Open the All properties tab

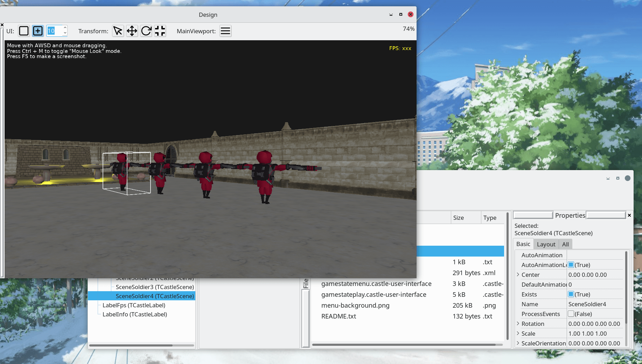(565, 244)
